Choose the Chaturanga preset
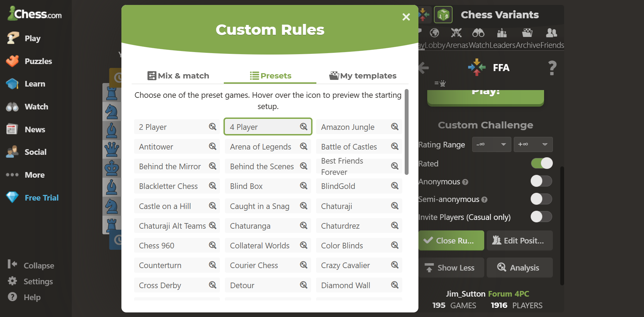This screenshot has height=317, width=644. click(268, 226)
